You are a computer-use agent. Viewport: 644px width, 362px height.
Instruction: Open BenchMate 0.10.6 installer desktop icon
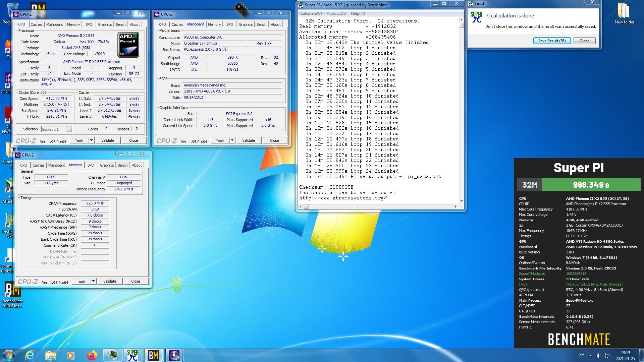[x=12, y=295]
